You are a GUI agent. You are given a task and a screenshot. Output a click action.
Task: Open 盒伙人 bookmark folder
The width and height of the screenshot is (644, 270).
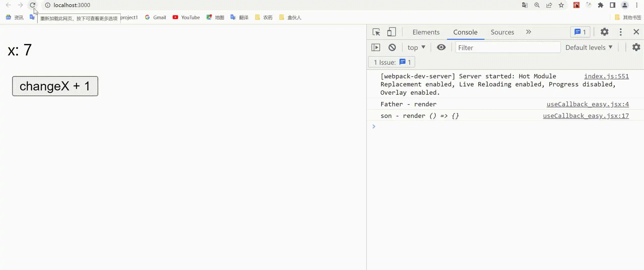pos(290,17)
